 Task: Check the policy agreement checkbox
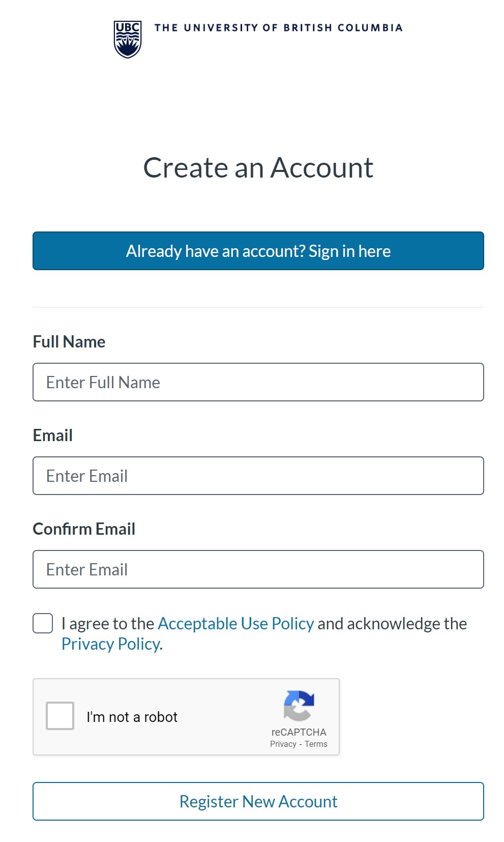click(x=43, y=623)
